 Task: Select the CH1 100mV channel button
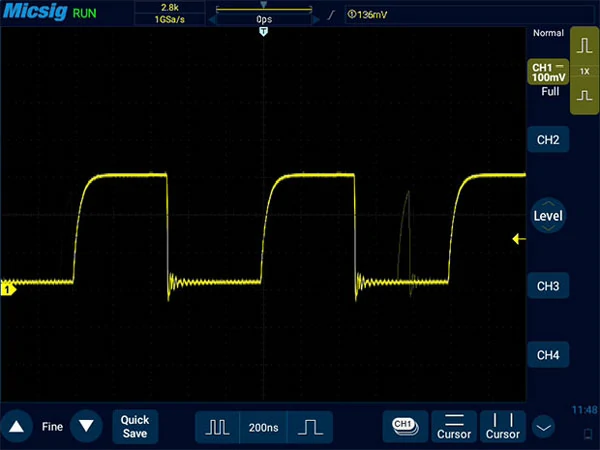548,72
